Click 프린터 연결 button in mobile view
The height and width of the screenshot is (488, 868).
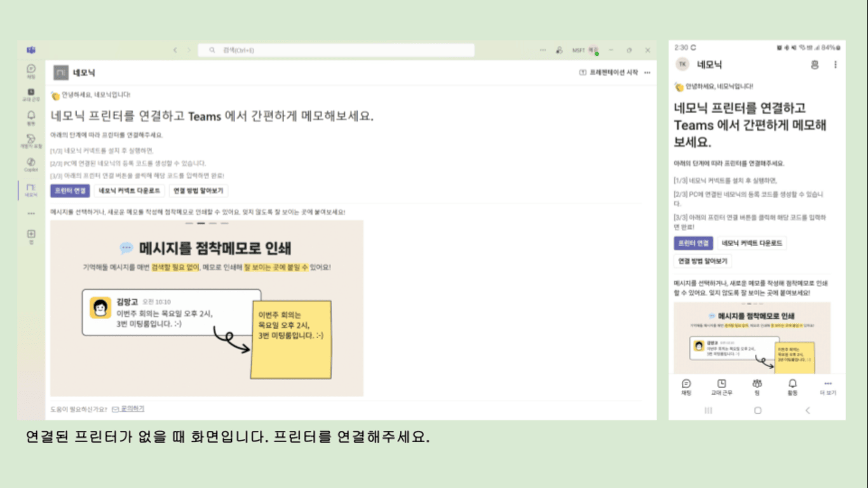[x=694, y=243]
